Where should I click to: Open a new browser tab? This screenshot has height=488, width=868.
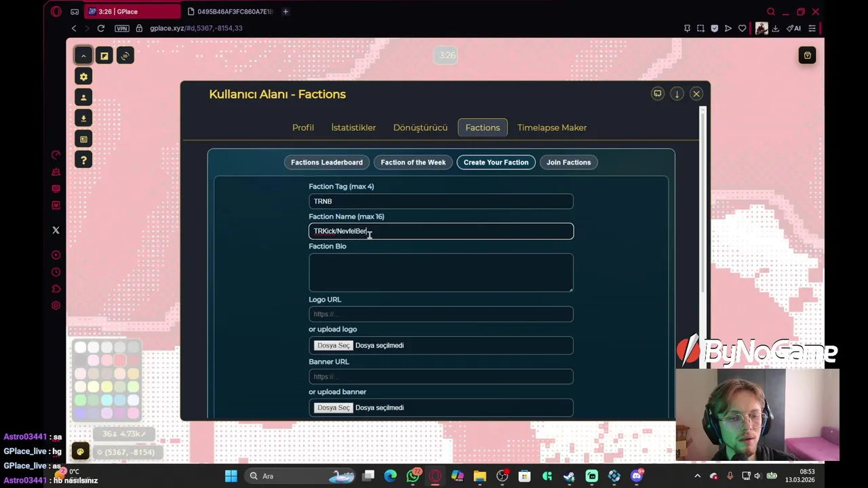click(x=285, y=12)
